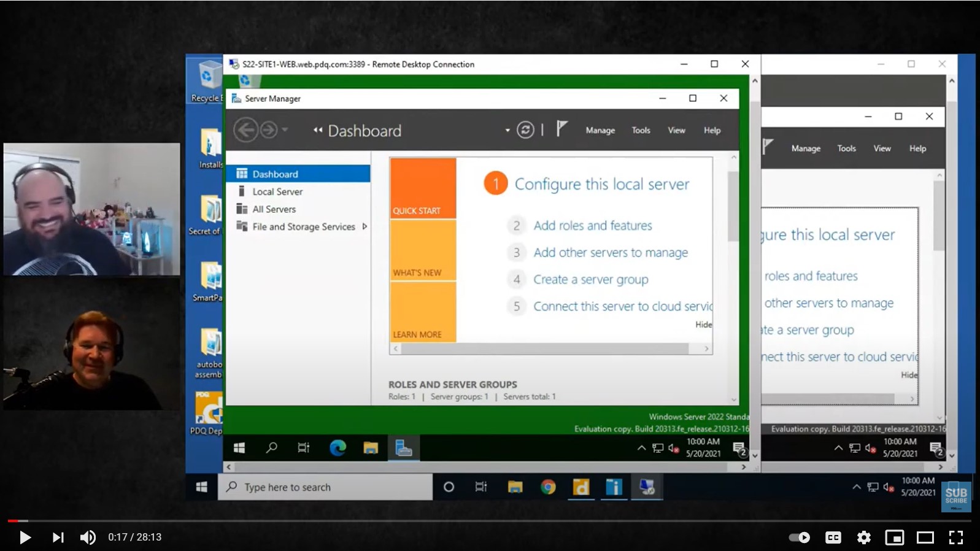Click the Start button in the remote session taskbar
Viewport: 980px width, 551px height.
tap(239, 448)
